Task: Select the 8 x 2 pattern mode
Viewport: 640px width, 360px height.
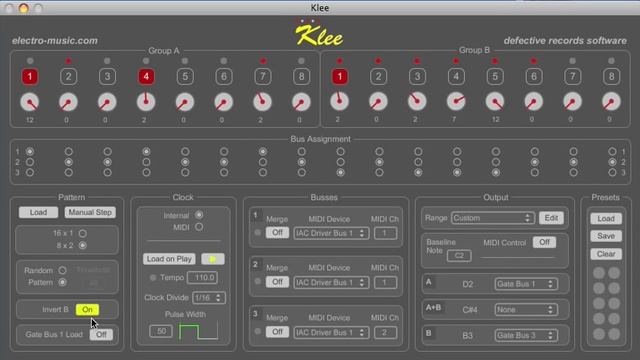Action: [83, 245]
